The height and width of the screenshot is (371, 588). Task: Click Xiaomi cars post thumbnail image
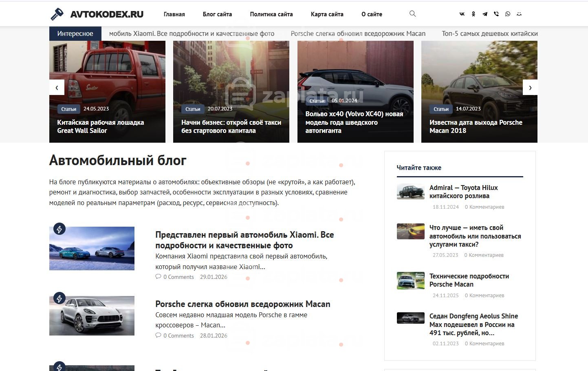click(92, 248)
